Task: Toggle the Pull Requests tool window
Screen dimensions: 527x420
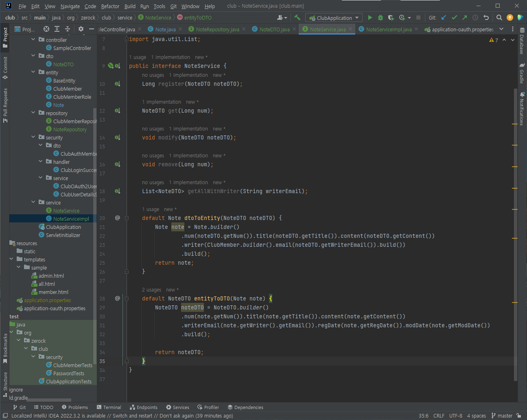Action: (x=5, y=105)
